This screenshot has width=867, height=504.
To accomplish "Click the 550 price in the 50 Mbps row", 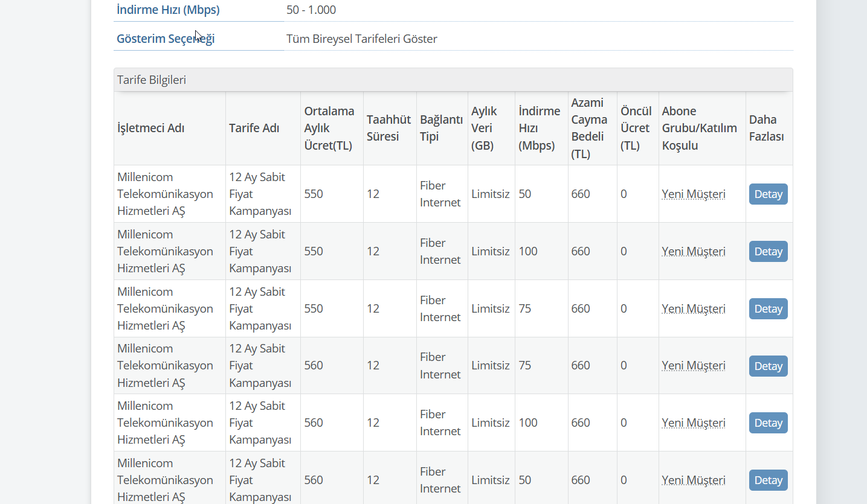I will (314, 194).
